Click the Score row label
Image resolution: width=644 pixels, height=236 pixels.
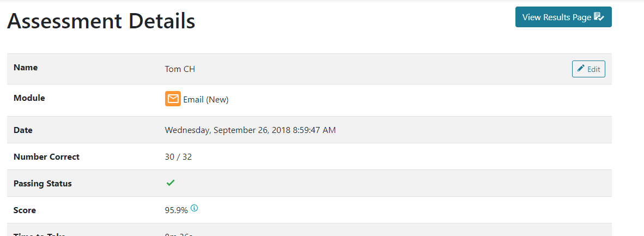(x=25, y=210)
